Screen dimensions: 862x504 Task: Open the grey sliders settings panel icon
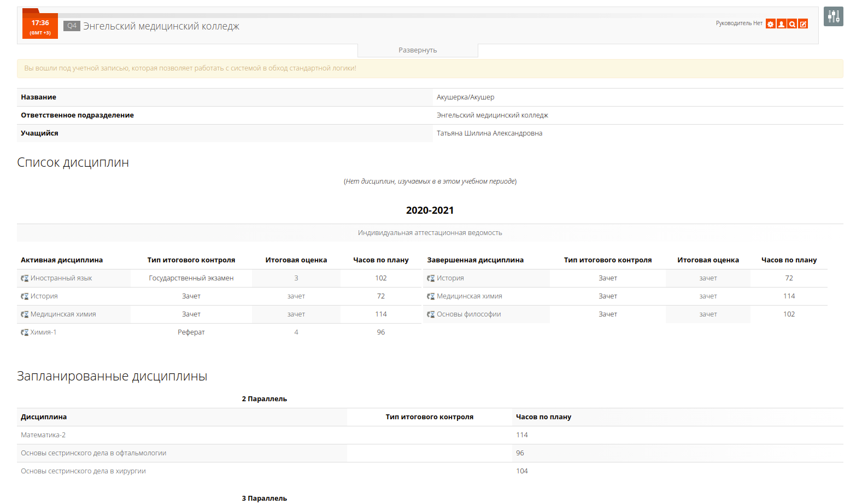point(833,16)
